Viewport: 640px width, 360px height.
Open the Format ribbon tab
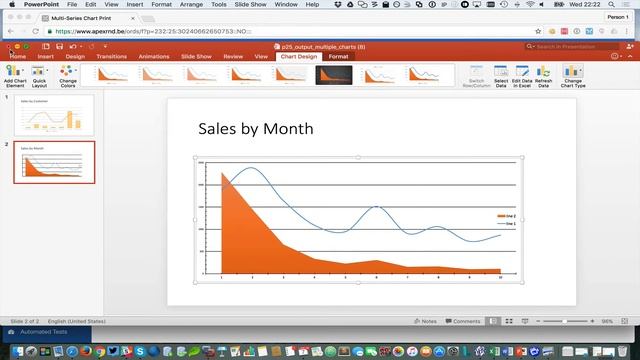[x=338, y=57]
